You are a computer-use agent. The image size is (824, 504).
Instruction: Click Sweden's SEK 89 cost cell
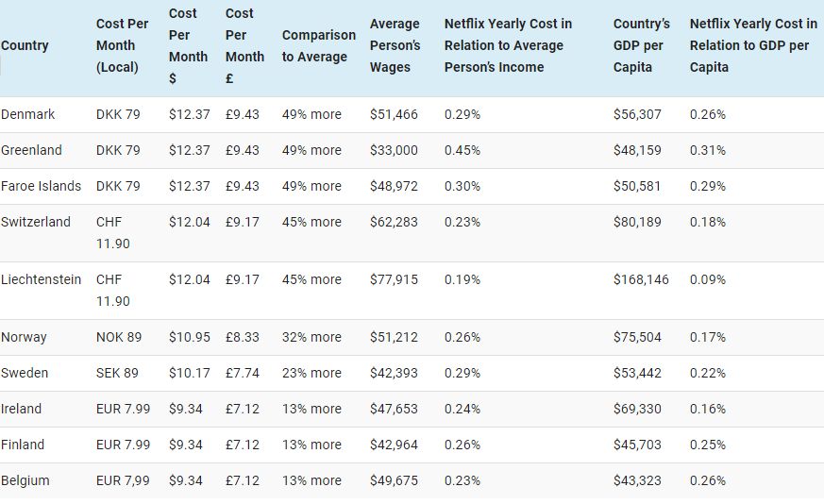(117, 373)
